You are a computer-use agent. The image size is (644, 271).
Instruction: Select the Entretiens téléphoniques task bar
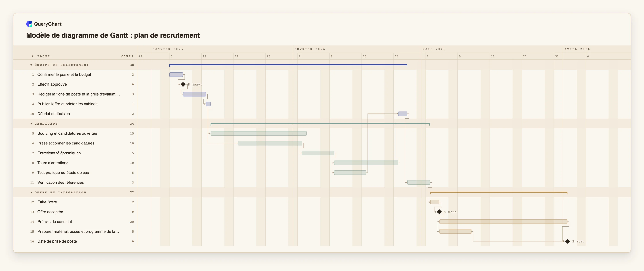(318, 153)
